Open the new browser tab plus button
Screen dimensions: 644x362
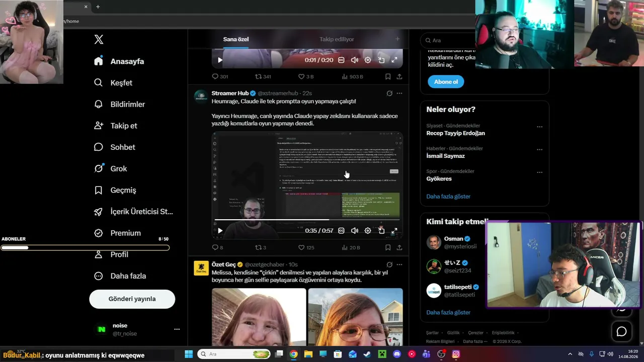click(98, 7)
